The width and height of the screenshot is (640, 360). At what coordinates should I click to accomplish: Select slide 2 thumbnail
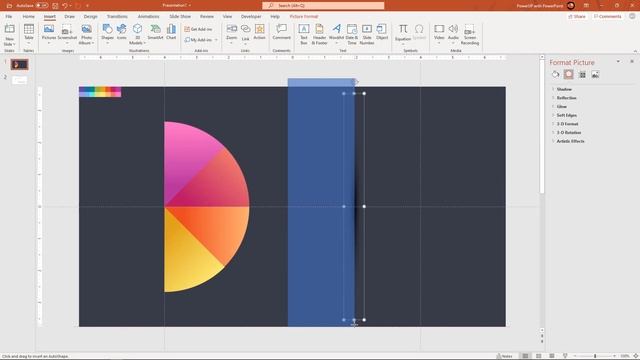[20, 80]
